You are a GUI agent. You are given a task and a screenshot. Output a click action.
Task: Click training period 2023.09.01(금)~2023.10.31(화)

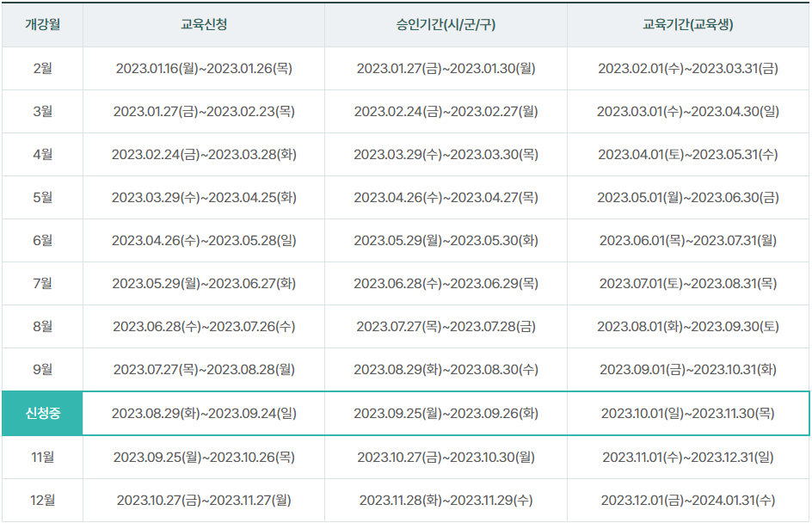(688, 369)
